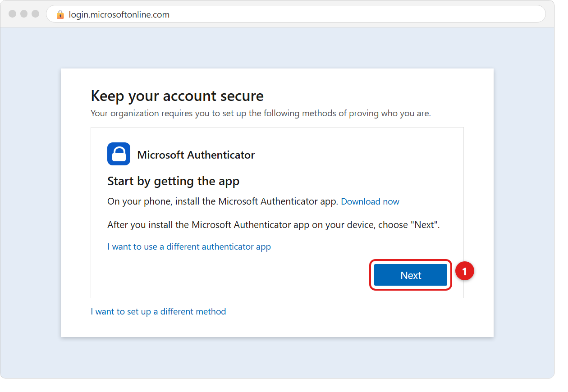The height and width of the screenshot is (392, 568).
Task: Click the 'On your phone, install' sentence
Action: (x=223, y=201)
